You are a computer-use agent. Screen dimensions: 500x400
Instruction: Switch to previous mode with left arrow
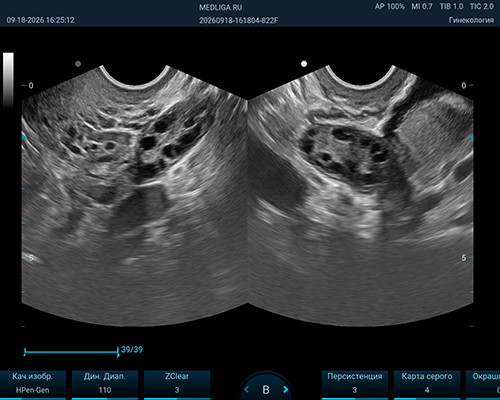pyautogui.click(x=247, y=389)
